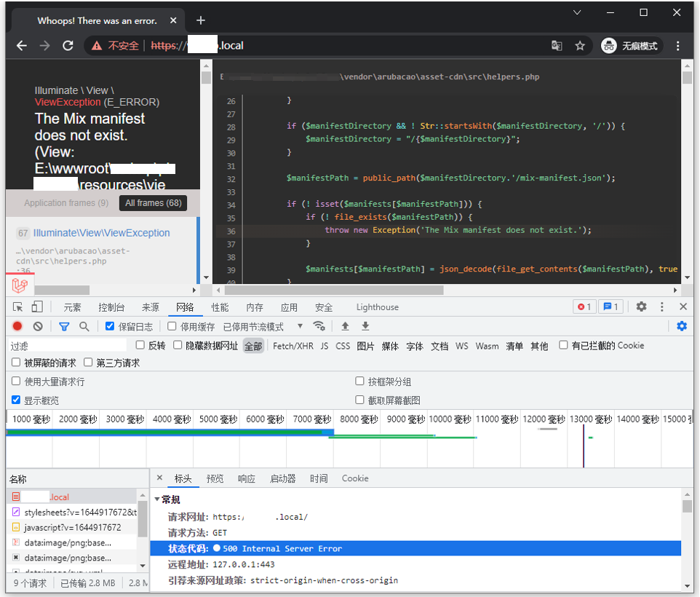Enable the 停用缓存 checkbox

(172, 327)
